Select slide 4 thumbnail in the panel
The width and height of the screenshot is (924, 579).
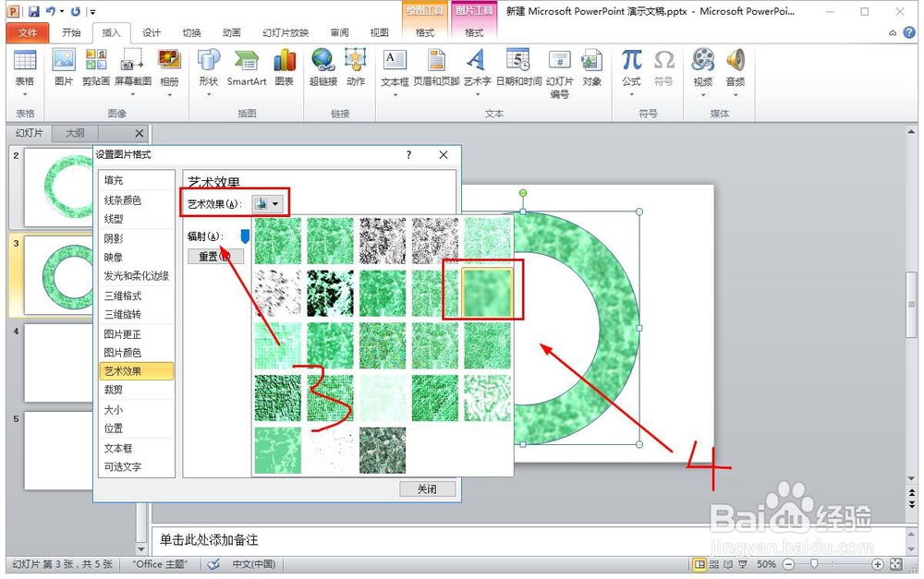(57, 363)
